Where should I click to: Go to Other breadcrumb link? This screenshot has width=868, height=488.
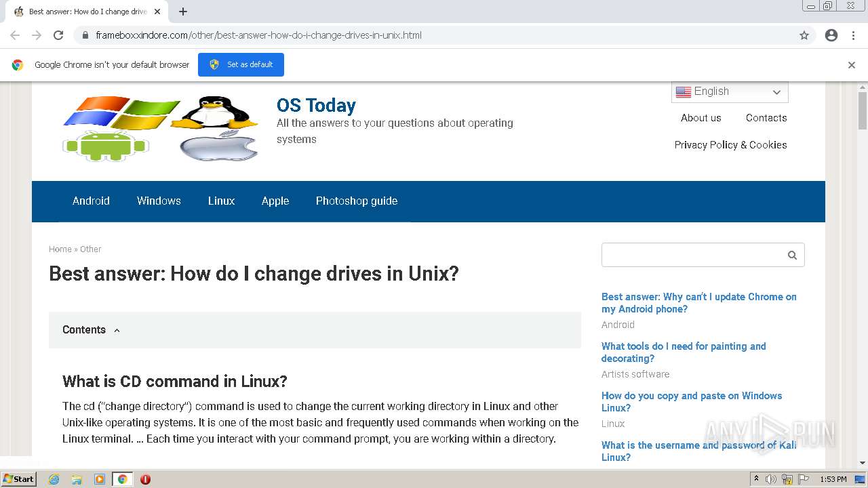click(x=90, y=249)
